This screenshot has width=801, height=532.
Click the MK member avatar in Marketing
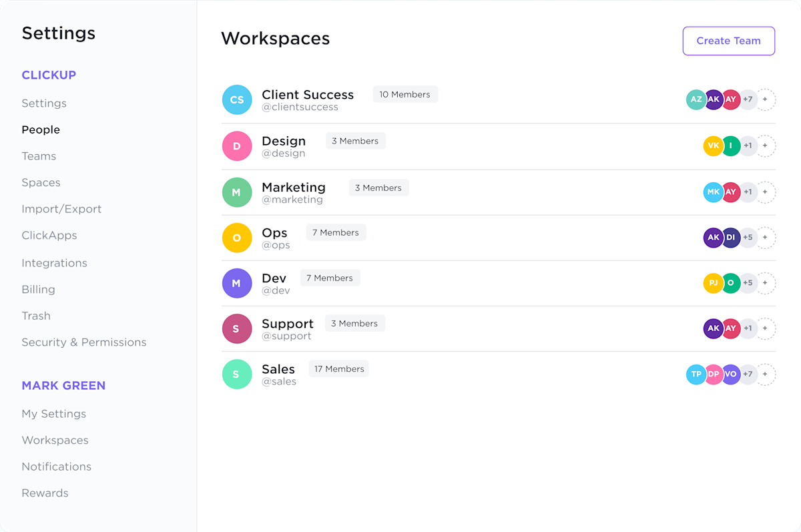714,192
